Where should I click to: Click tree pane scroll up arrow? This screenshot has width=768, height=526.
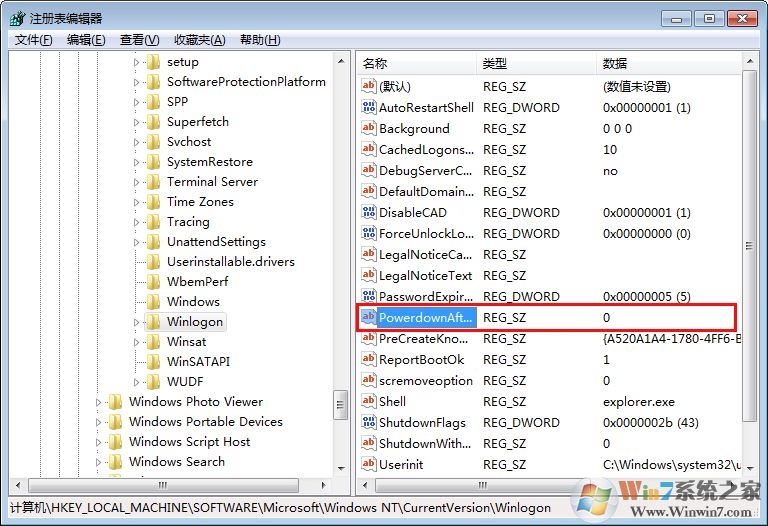(341, 62)
